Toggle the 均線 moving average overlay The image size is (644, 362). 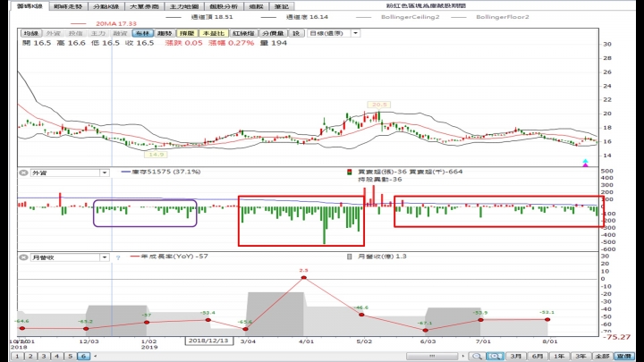pyautogui.click(x=30, y=33)
